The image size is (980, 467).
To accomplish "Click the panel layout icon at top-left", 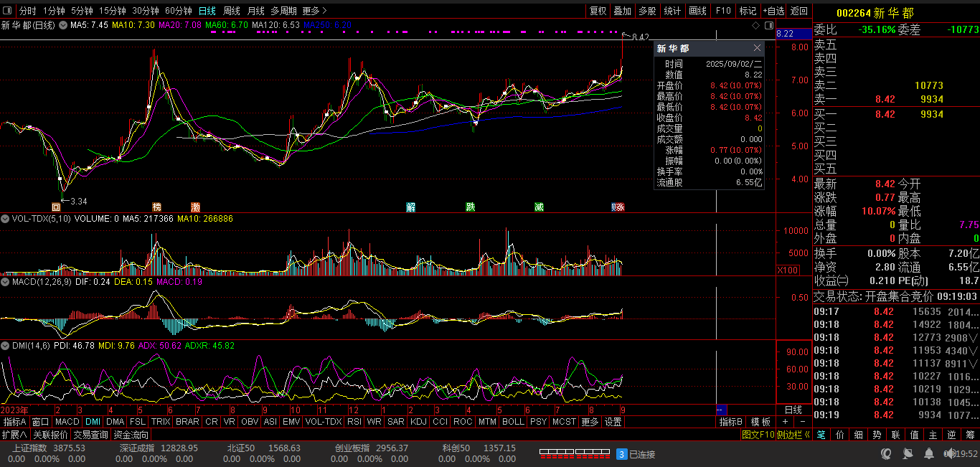I will tap(7, 11).
